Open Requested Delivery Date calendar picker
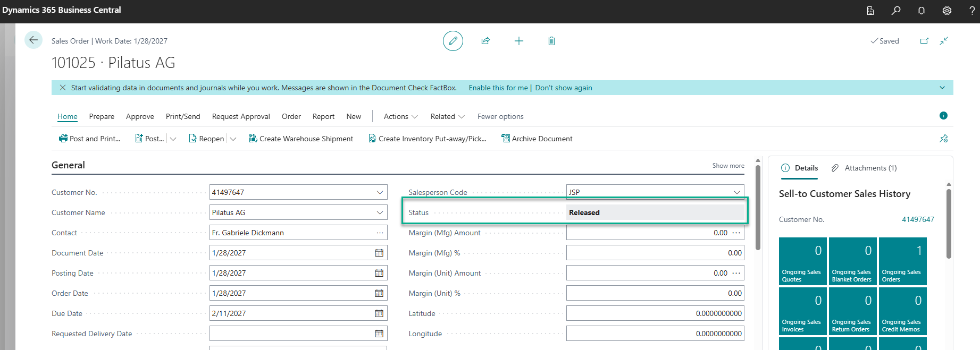The height and width of the screenshot is (350, 980). click(x=379, y=334)
